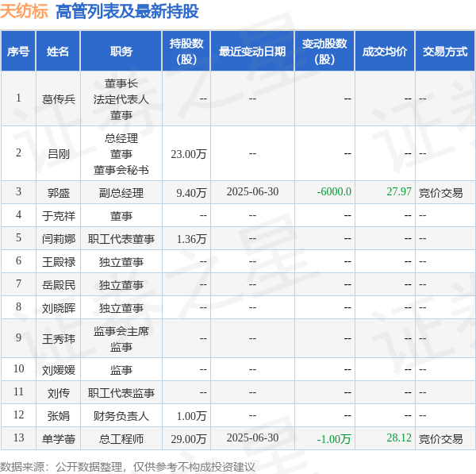Click the average price 28.12

399,437
